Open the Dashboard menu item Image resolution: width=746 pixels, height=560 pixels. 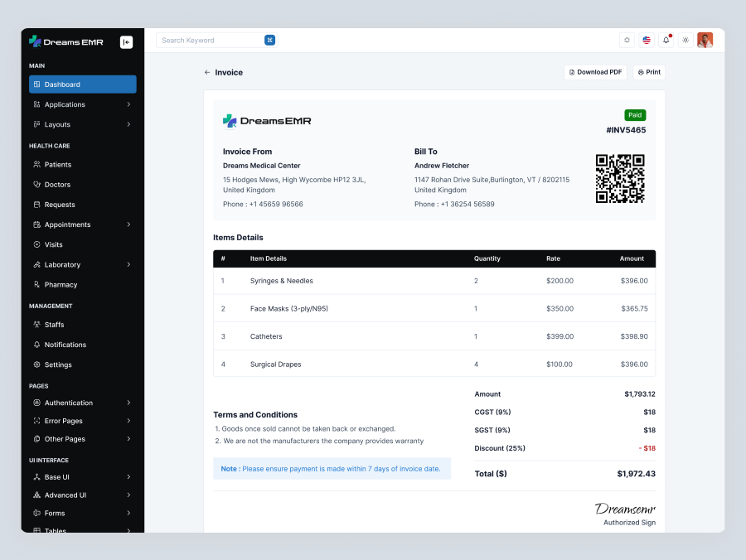coord(83,84)
